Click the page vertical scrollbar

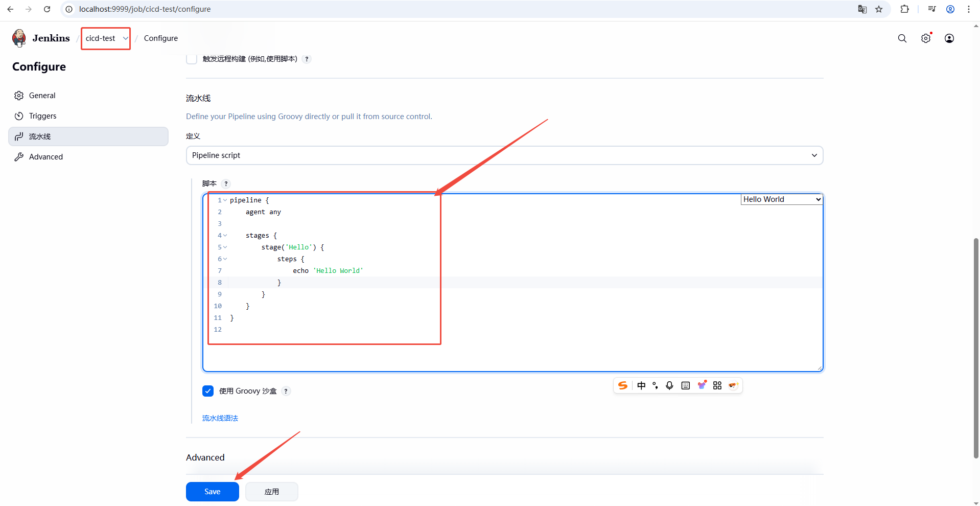(975, 348)
